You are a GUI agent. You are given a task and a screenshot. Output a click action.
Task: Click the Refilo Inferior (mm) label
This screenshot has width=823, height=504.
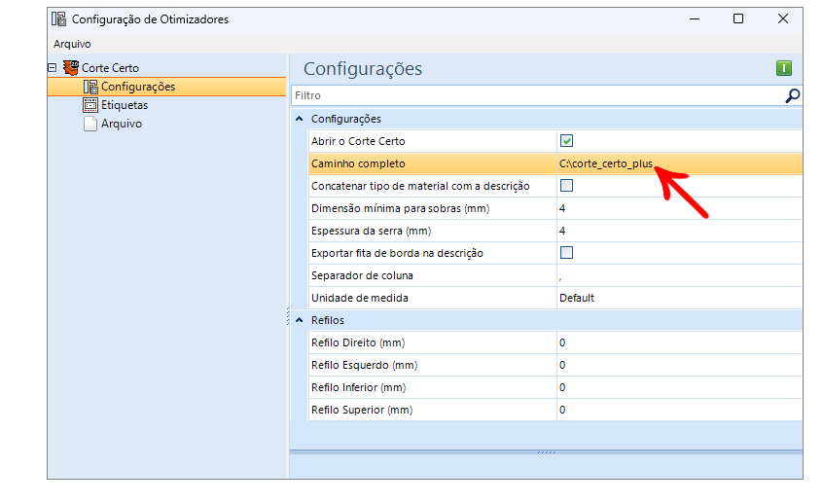pos(359,387)
